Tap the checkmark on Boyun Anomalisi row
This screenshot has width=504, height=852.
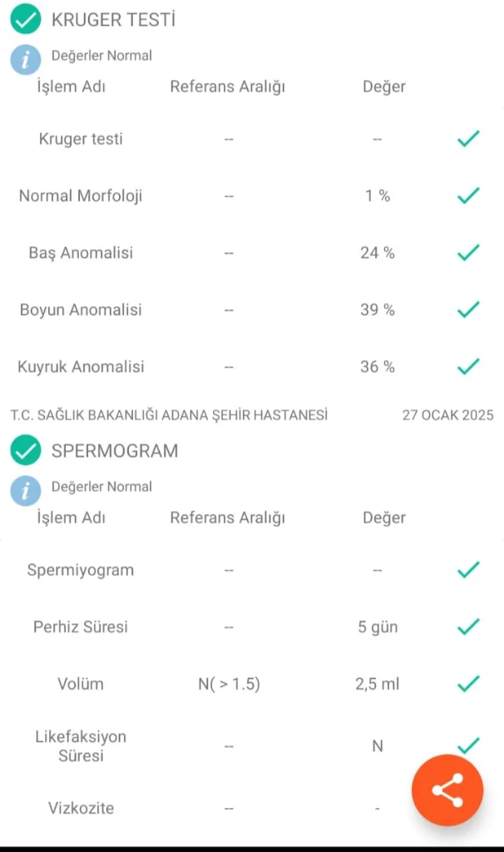[x=468, y=310]
